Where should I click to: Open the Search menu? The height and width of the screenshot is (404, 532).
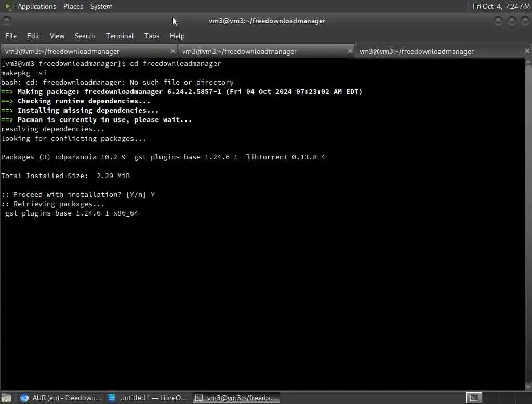click(x=85, y=36)
